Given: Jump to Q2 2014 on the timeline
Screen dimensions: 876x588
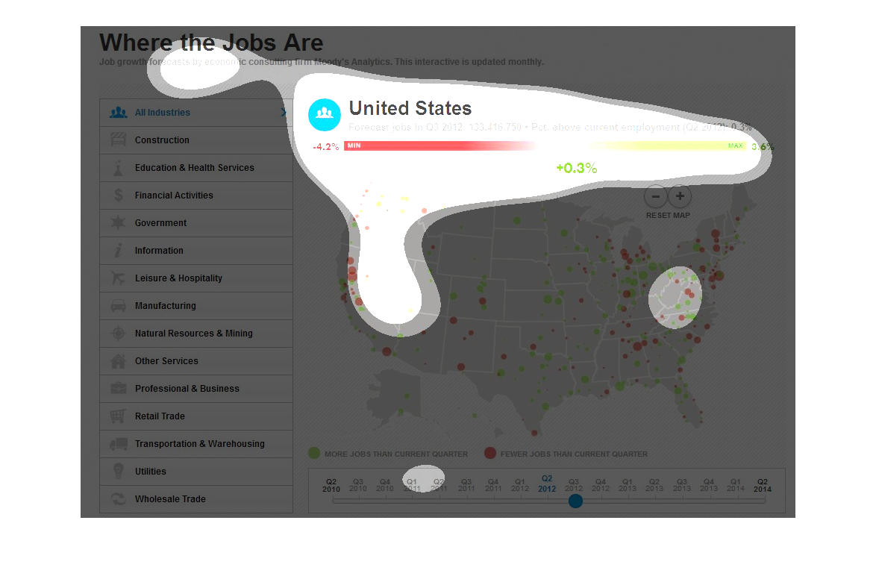Looking at the screenshot, I should [x=762, y=485].
